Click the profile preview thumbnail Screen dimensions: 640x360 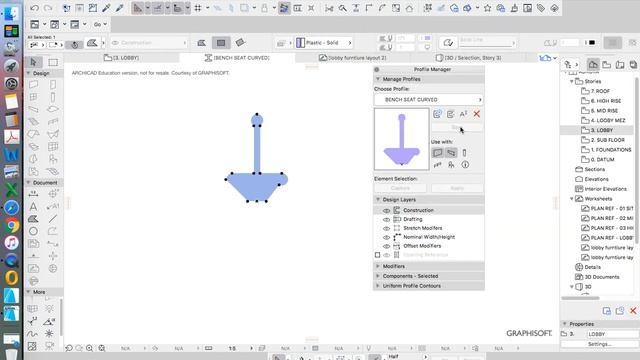[x=402, y=139]
